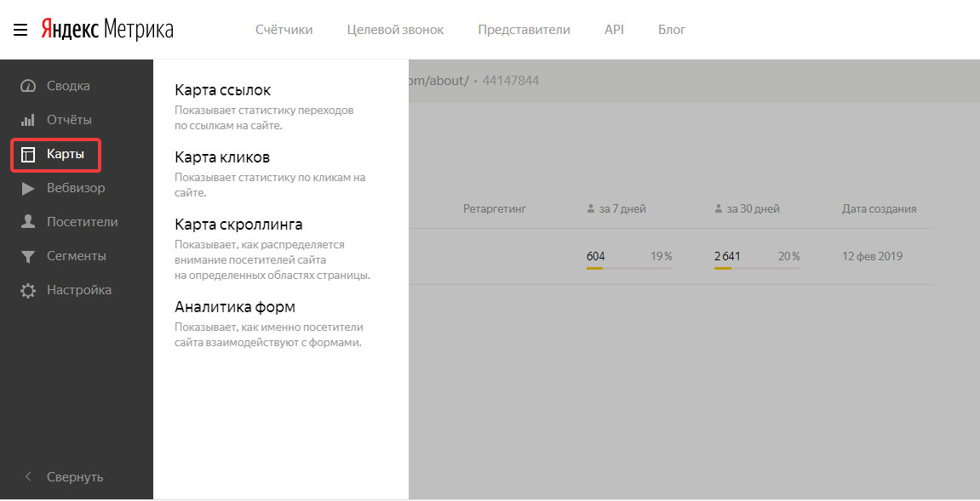980x501 pixels.
Task: Click person icon beside за 7 дней
Action: pos(591,208)
